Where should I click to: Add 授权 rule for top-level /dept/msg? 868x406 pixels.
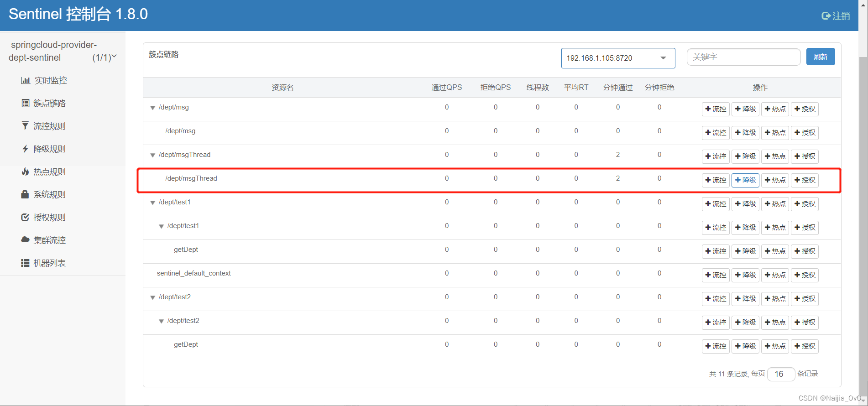click(805, 109)
